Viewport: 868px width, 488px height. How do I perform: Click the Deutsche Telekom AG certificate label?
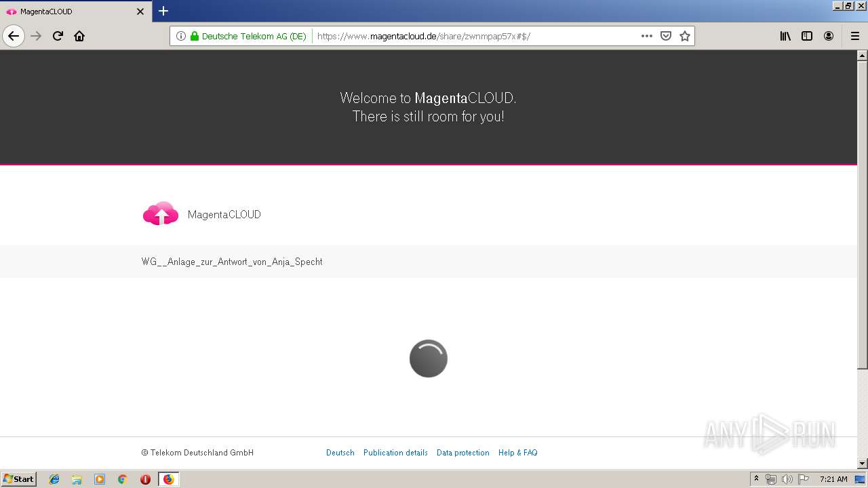coord(254,36)
